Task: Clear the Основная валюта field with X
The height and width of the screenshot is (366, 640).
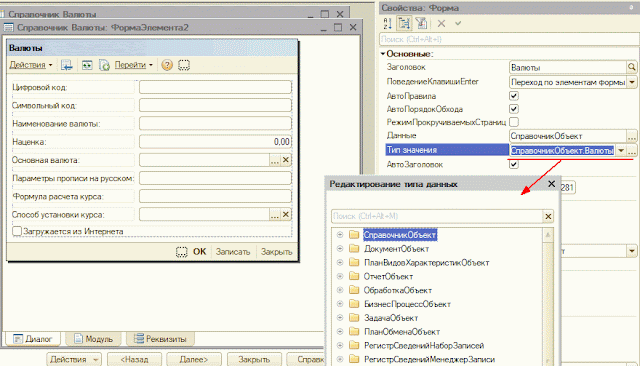Action: pyautogui.click(x=286, y=160)
